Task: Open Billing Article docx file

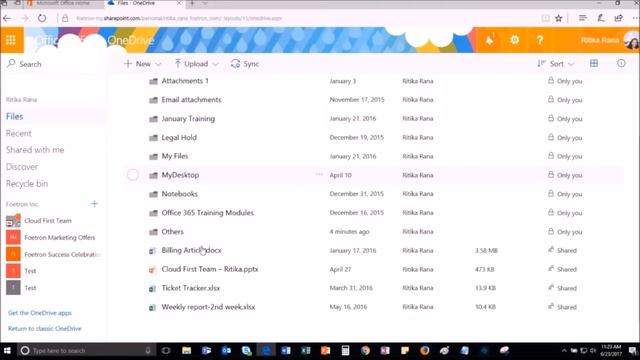Action: [191, 250]
